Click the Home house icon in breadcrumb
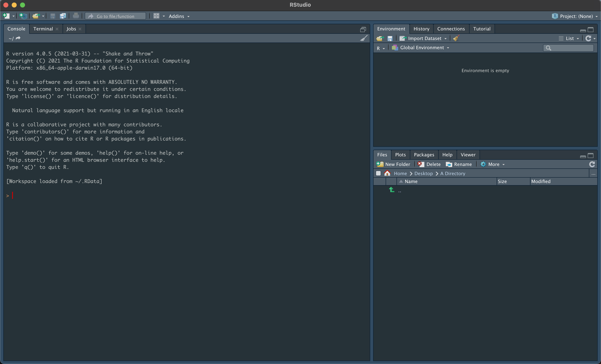 point(387,173)
